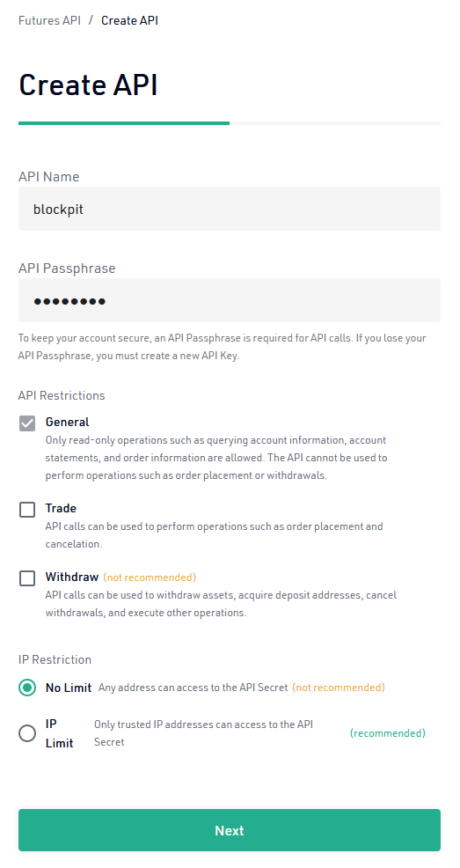Click the green (recommended) tag
This screenshot has height=868, width=460.
click(388, 733)
